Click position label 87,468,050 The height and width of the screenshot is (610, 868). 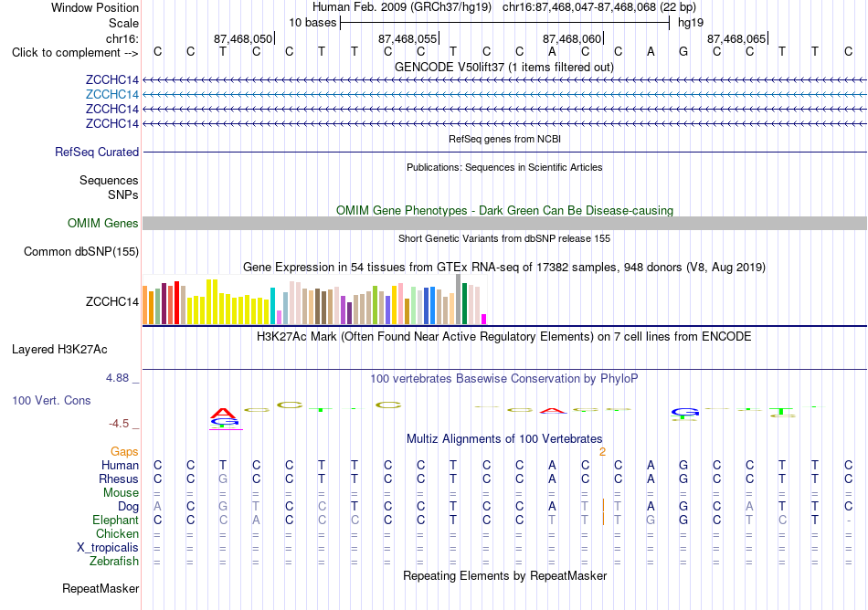243,39
